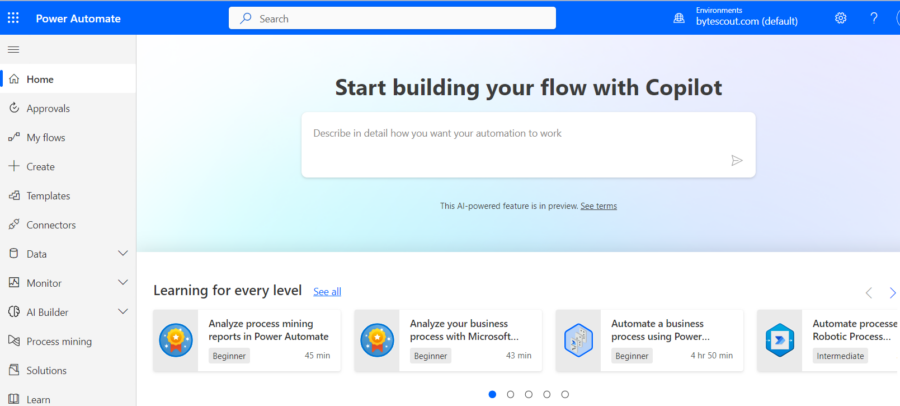
Task: Open My flows page
Action: click(x=68, y=137)
